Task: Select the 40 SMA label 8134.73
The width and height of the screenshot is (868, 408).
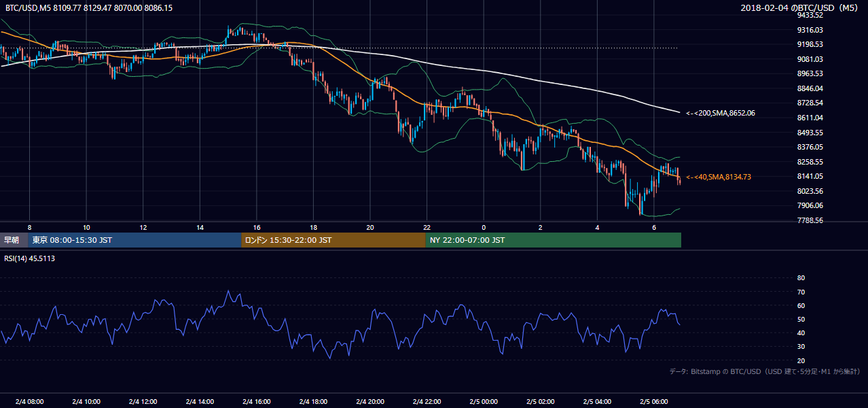Action: (x=719, y=177)
